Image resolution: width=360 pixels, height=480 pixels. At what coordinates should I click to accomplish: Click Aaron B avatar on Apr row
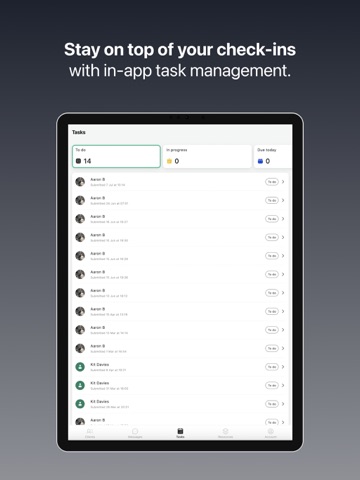[80, 311]
